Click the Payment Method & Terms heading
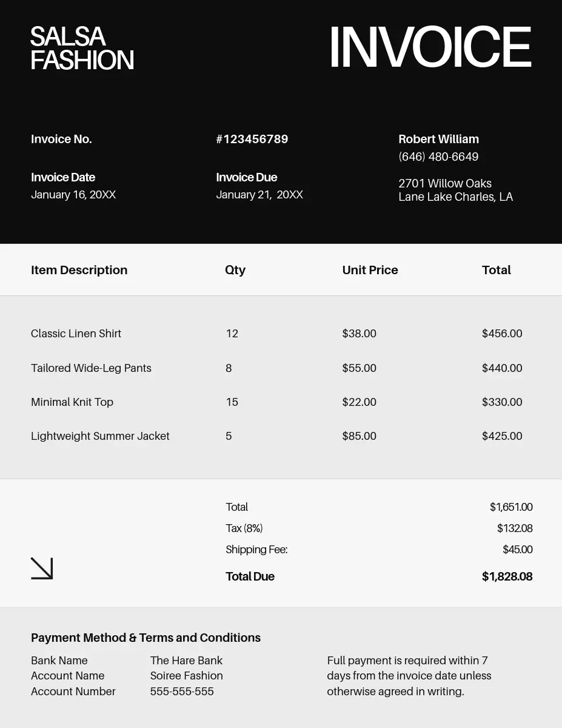This screenshot has height=728, width=562. [x=146, y=638]
